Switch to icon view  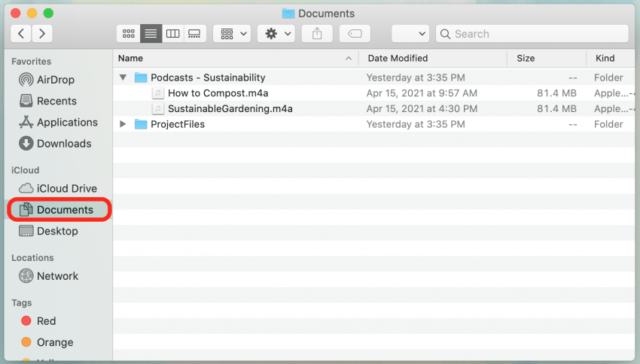[129, 34]
